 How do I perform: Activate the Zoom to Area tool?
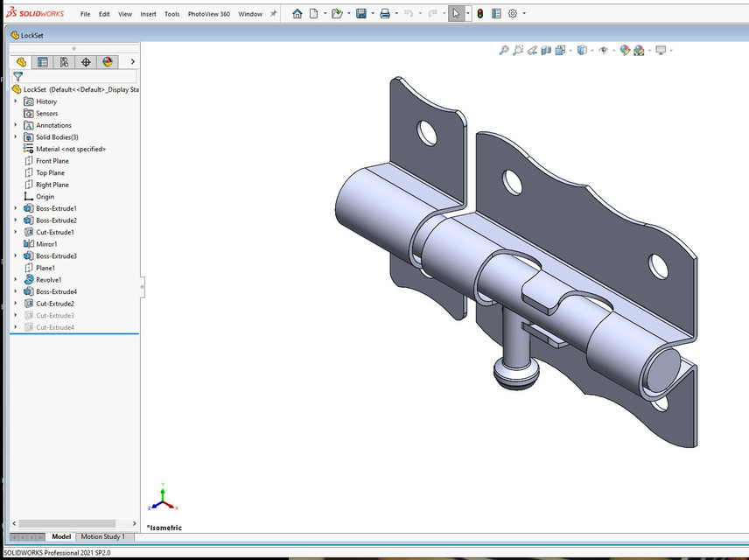[x=519, y=50]
